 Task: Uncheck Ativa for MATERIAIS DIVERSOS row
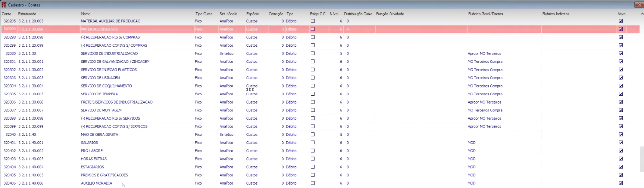click(621, 29)
